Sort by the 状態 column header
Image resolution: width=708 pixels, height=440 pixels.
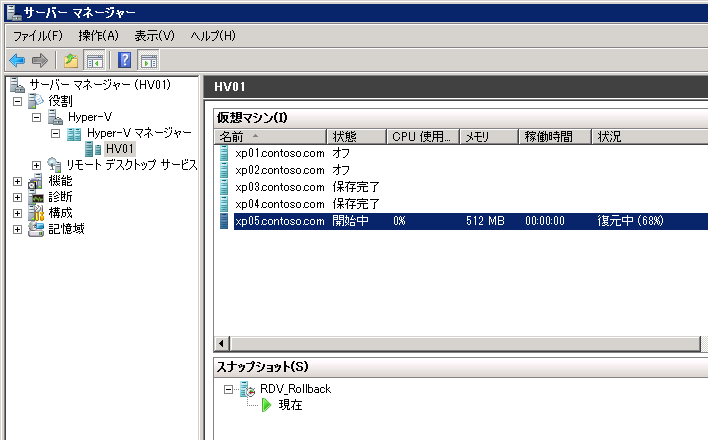pyautogui.click(x=357, y=136)
